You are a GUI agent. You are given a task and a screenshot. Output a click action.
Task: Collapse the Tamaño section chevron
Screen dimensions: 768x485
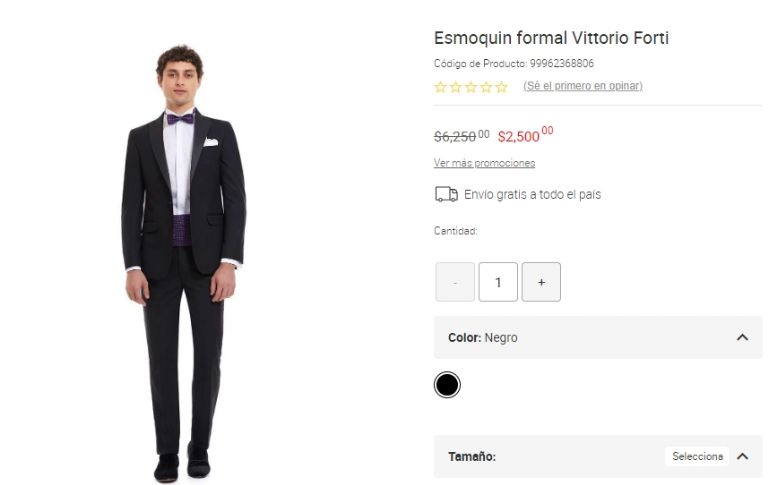[x=742, y=456]
